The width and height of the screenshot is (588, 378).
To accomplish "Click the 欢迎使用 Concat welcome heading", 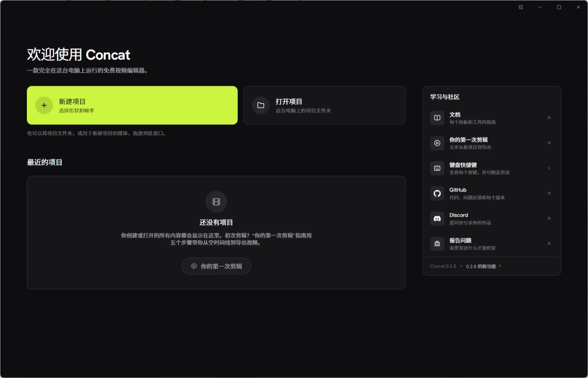I will (79, 55).
